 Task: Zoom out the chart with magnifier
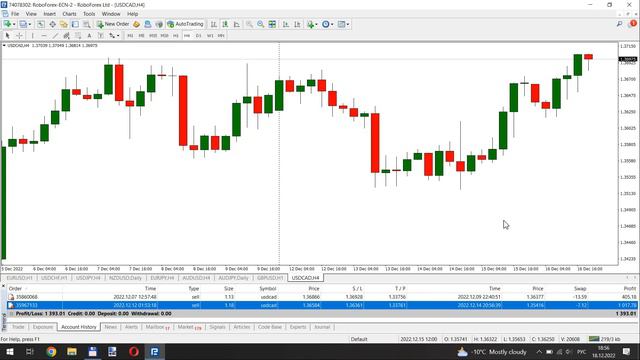click(x=260, y=24)
